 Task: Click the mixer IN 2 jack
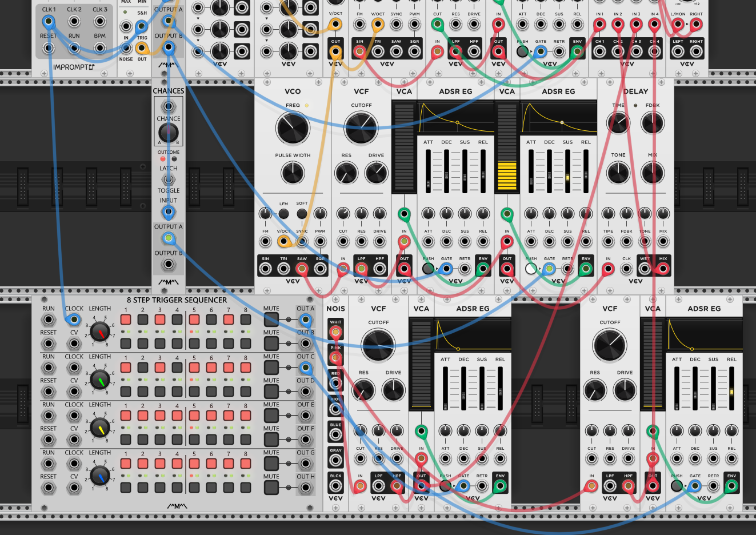coord(618,24)
